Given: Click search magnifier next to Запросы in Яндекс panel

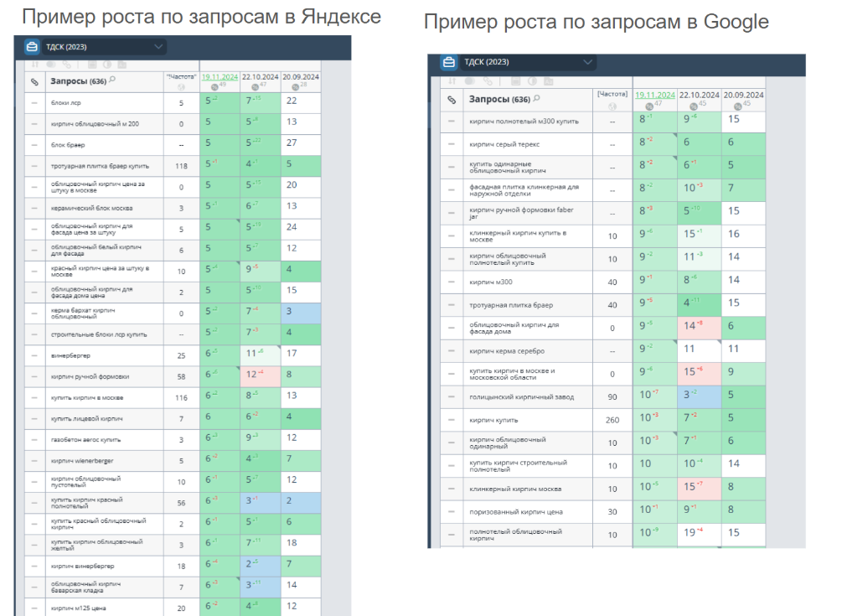Looking at the screenshot, I should (112, 80).
